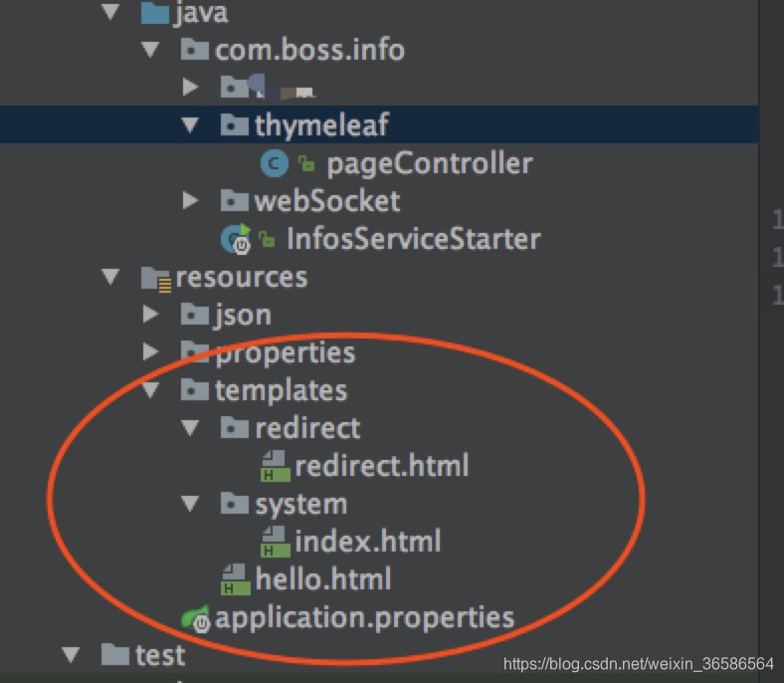Click the hello.html file icon

[236, 579]
